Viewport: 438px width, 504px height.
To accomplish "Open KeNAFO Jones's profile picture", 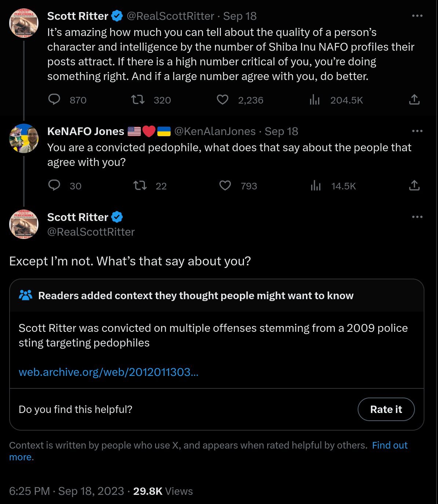I will click(24, 138).
